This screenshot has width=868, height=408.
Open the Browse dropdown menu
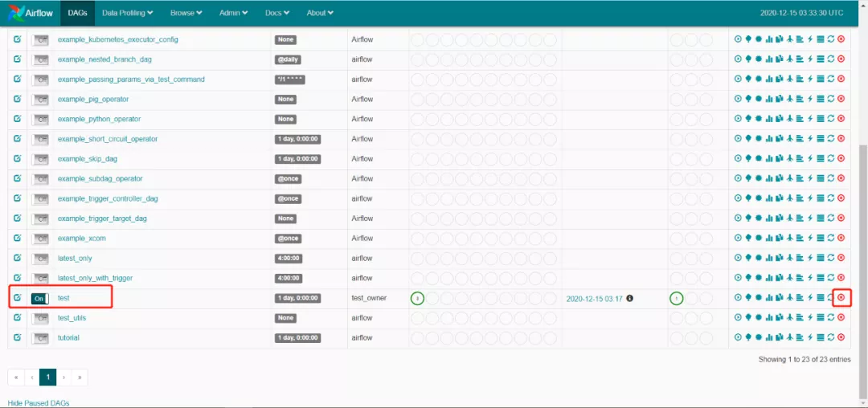pos(186,13)
